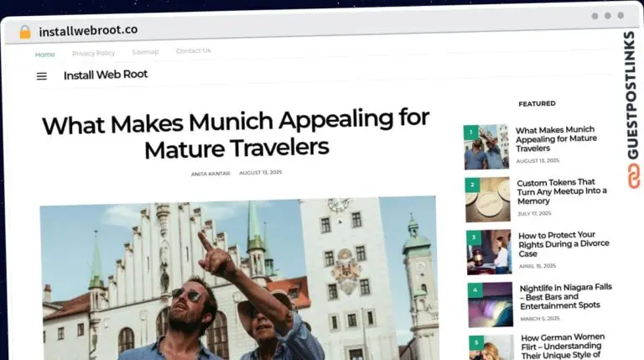Viewport: 644px width, 360px height.
Task: Click the April 15, 2025 date
Action: coord(538,266)
